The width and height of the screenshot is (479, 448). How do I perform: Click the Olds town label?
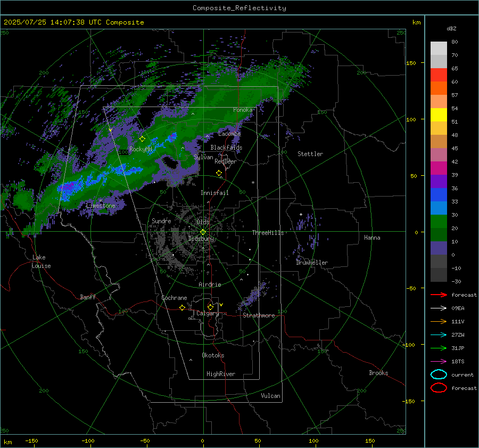(x=203, y=222)
